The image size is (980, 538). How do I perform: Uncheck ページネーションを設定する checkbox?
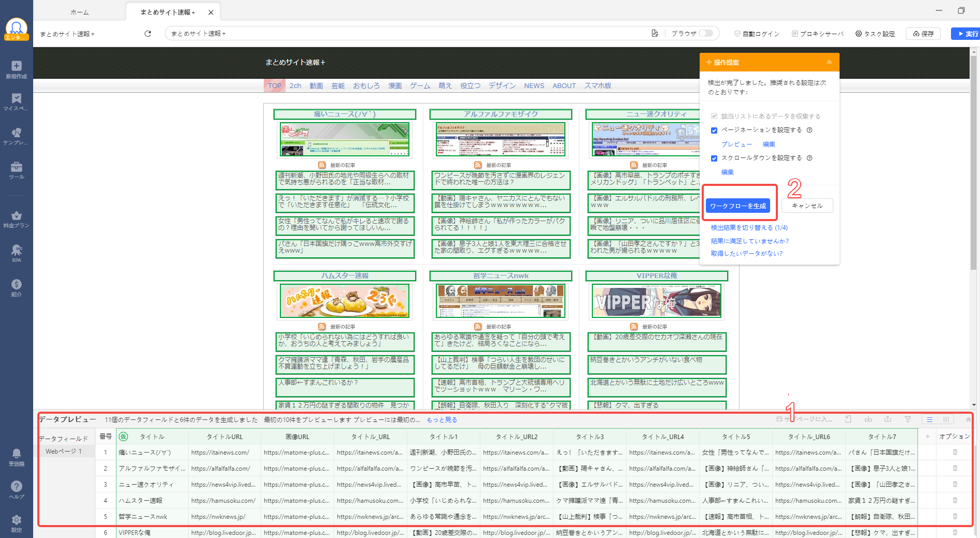[x=714, y=130]
